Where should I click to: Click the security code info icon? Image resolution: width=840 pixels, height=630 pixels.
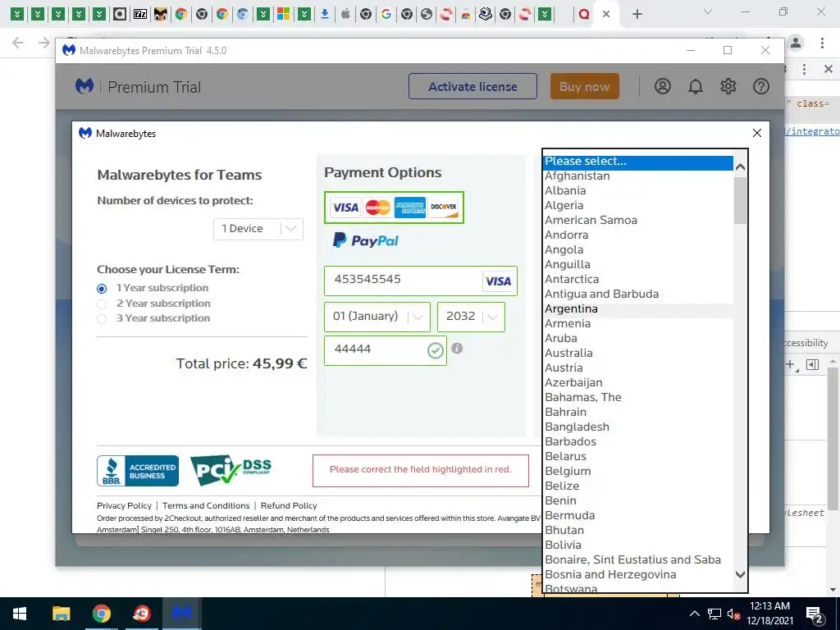point(457,348)
